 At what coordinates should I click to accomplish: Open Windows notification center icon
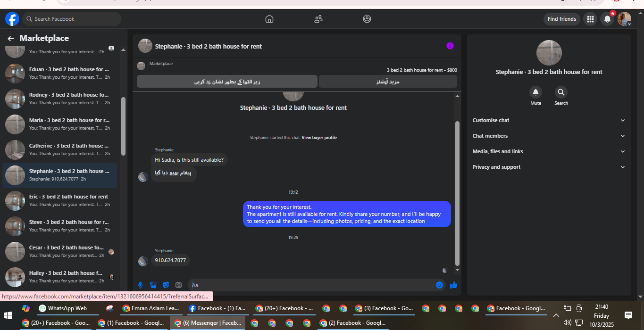[x=628, y=315]
